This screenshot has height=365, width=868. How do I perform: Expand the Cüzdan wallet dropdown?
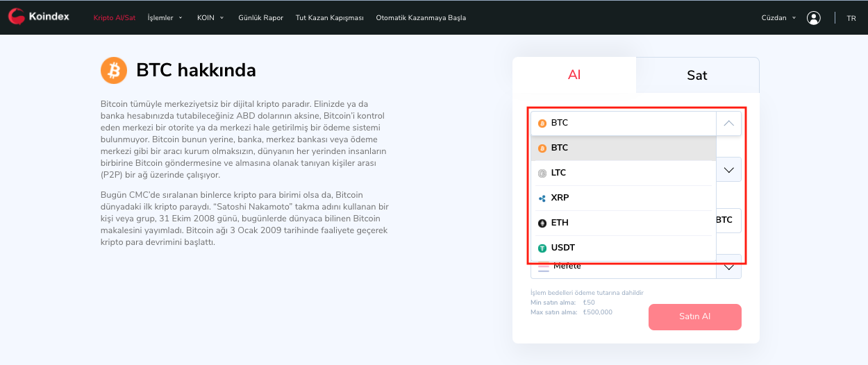(778, 18)
